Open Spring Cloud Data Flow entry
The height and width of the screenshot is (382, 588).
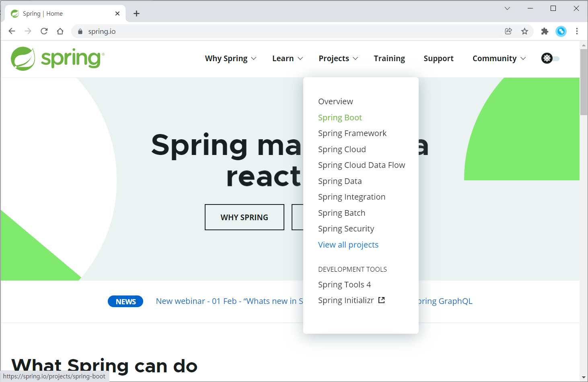pos(362,165)
